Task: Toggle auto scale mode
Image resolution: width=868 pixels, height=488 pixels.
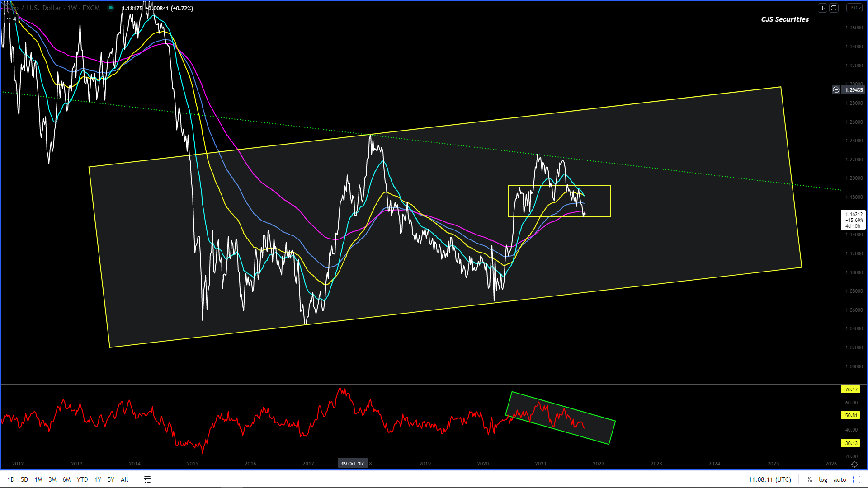Action: tap(840, 479)
